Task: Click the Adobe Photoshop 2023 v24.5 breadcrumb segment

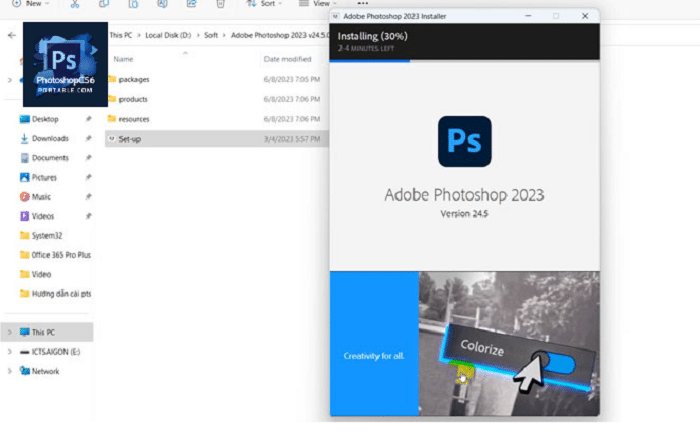Action: coord(280,35)
